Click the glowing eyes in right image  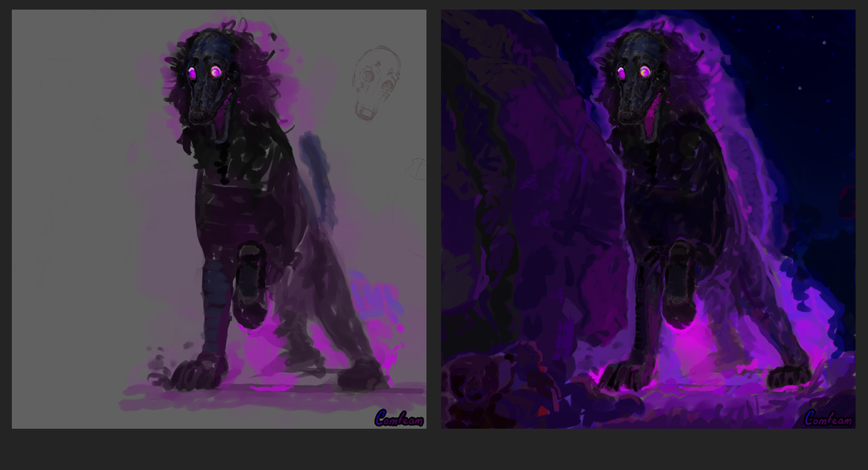[633, 73]
